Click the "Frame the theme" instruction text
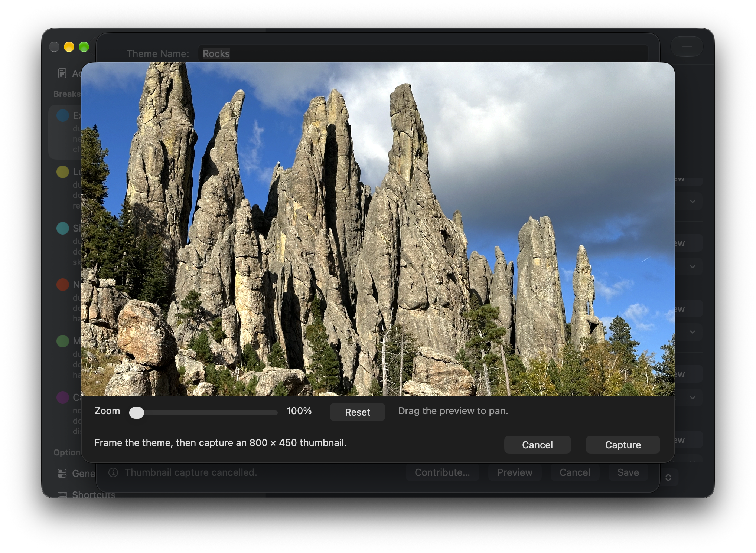Viewport: 756px width, 553px height. pos(220,443)
